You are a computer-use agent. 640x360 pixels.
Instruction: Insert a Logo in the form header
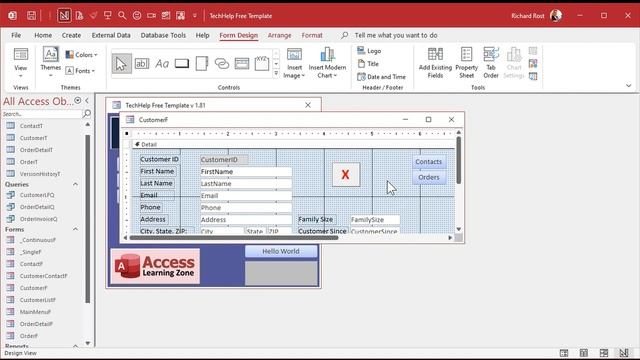click(x=369, y=51)
